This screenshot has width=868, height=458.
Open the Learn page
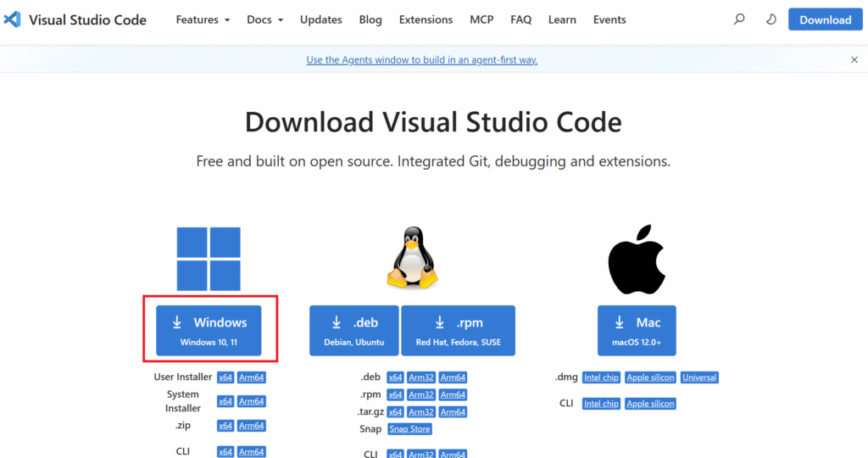pos(562,20)
